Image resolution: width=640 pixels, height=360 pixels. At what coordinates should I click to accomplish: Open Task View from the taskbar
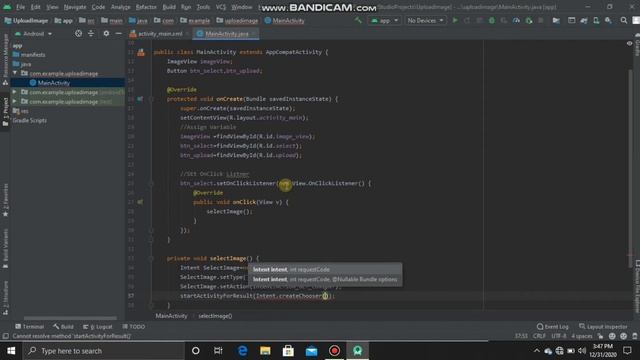218,351
